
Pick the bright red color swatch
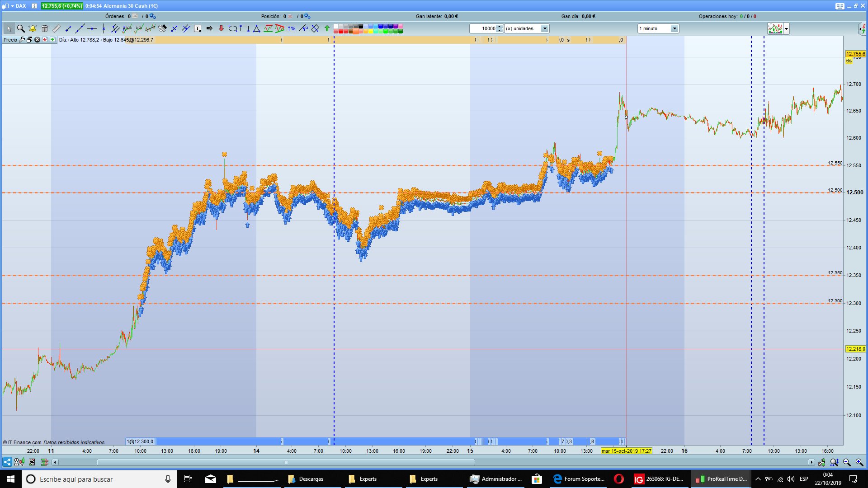[341, 31]
